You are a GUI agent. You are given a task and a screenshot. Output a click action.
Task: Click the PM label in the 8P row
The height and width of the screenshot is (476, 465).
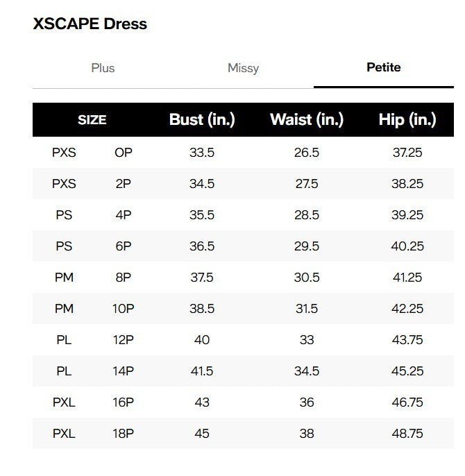[x=64, y=278]
